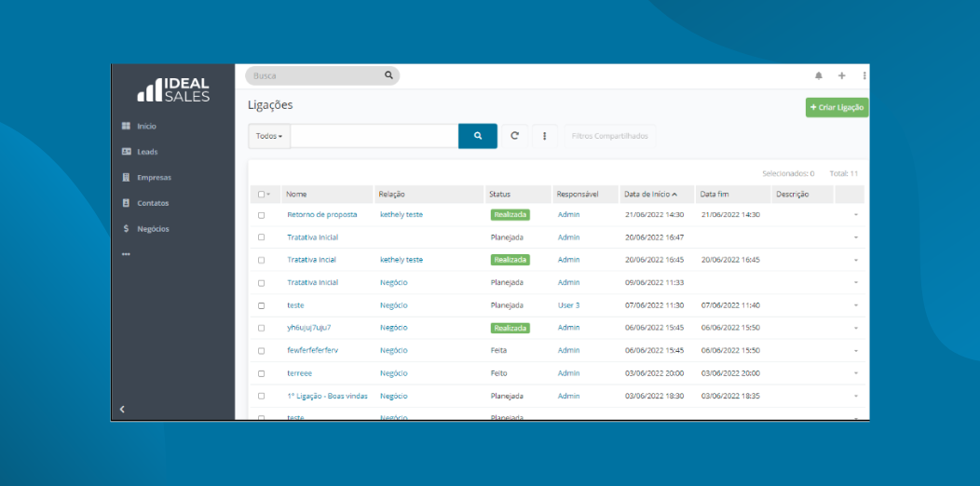Click Realizada badge in Retorno de proposta row
Viewport: 980px width, 486px height.
510,214
